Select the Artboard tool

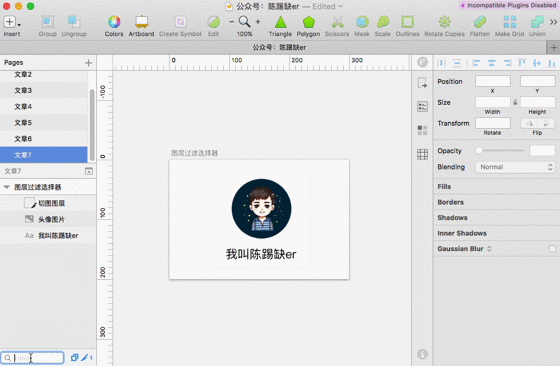[x=141, y=26]
